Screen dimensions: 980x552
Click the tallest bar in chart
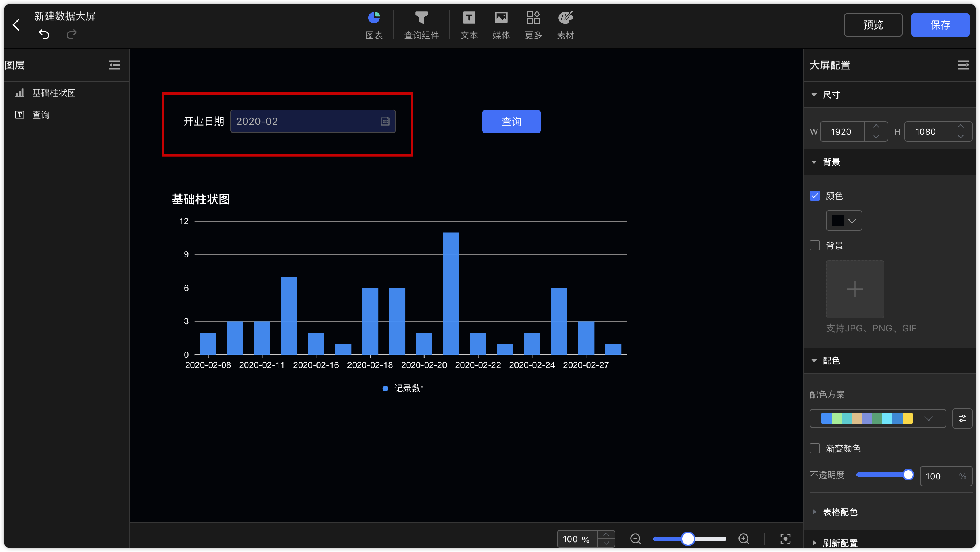click(451, 294)
